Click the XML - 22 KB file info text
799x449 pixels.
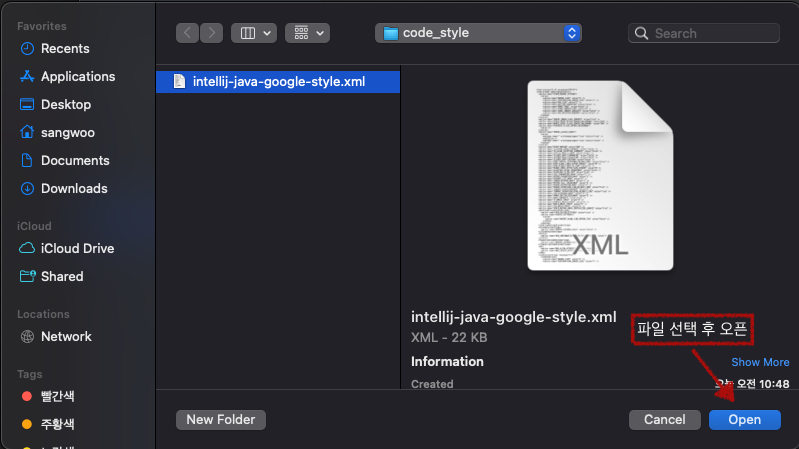[x=449, y=337]
